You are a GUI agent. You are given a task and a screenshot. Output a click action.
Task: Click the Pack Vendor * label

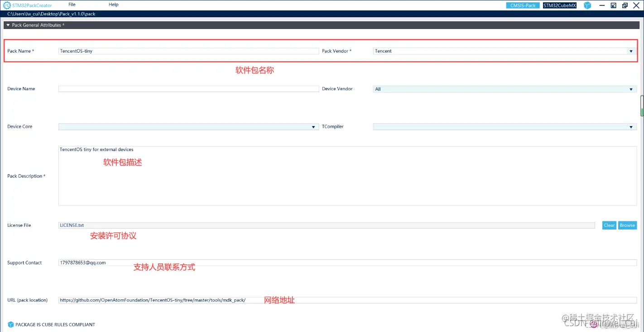click(336, 51)
